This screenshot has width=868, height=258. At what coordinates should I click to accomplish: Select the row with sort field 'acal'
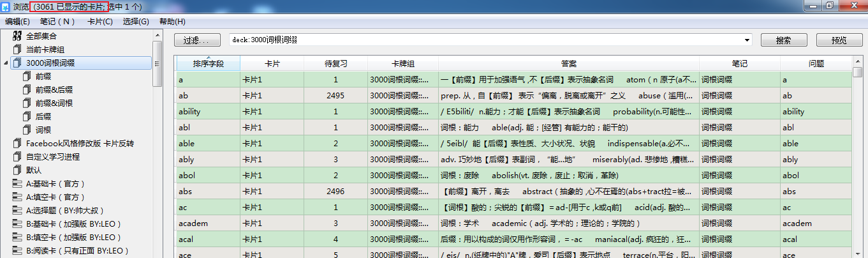coord(514,239)
